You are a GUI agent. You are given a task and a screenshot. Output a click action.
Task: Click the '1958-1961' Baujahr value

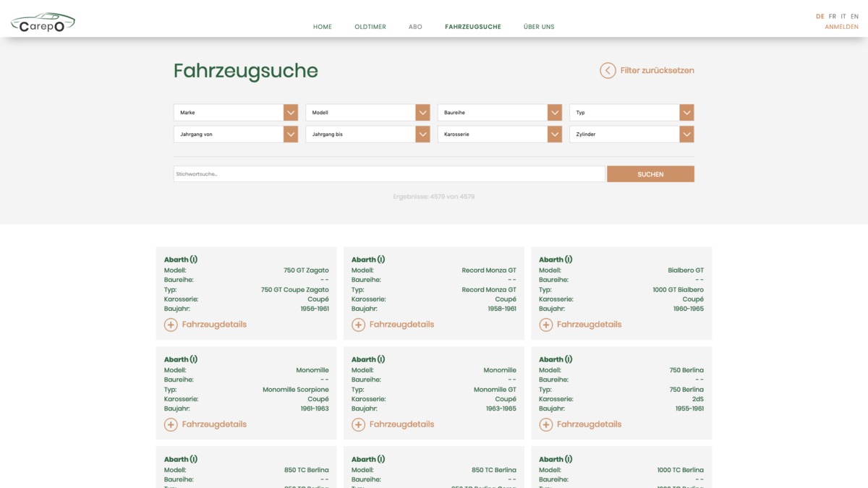point(502,309)
